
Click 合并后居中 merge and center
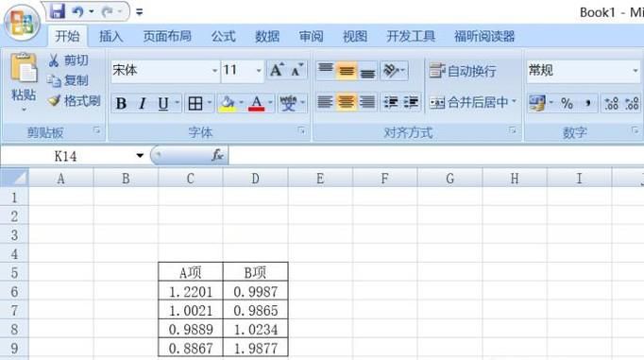click(468, 102)
